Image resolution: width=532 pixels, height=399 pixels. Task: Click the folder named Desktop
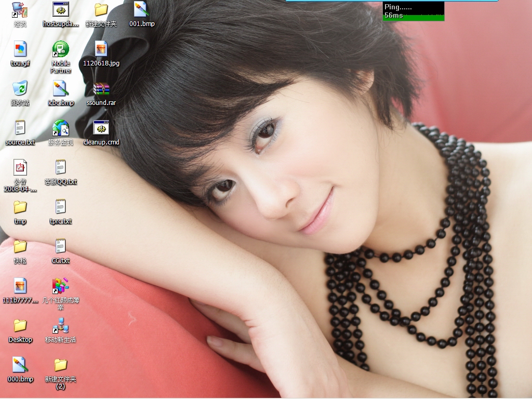pyautogui.click(x=20, y=326)
